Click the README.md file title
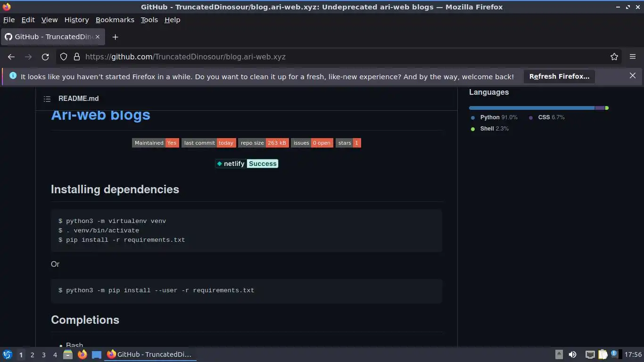The height and width of the screenshot is (362, 644). pos(78,99)
